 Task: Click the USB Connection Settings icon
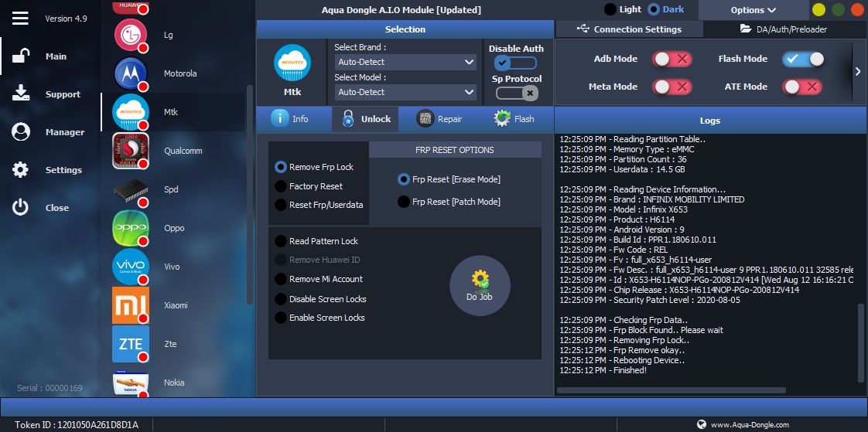point(583,29)
